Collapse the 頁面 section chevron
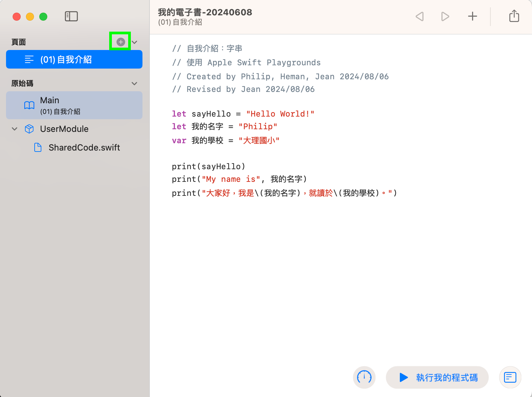Screen dimensions: 532x397 coord(134,42)
